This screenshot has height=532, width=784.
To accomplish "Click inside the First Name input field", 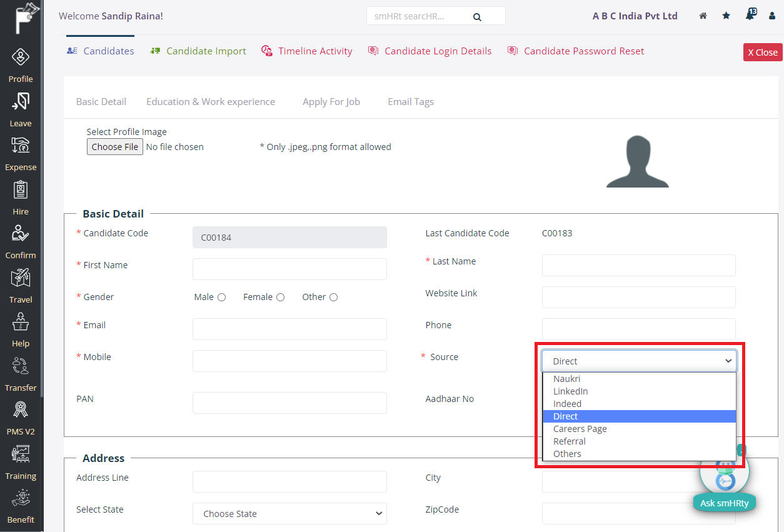I will 289,269.
